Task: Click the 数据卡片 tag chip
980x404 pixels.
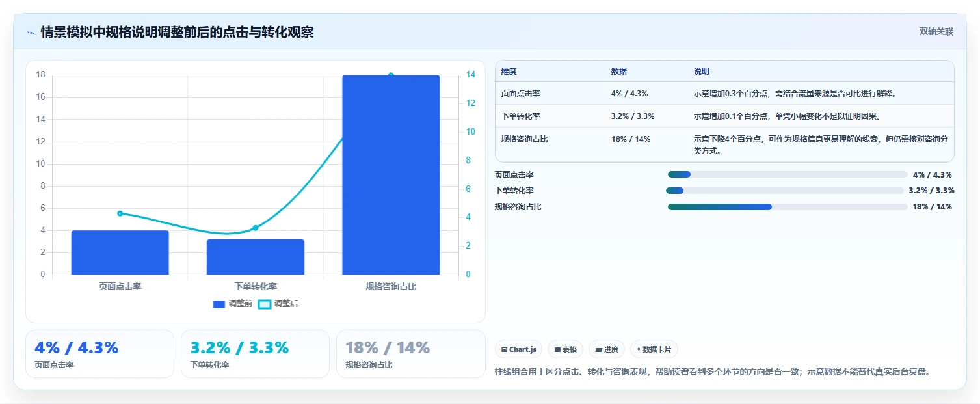Action: [x=654, y=349]
